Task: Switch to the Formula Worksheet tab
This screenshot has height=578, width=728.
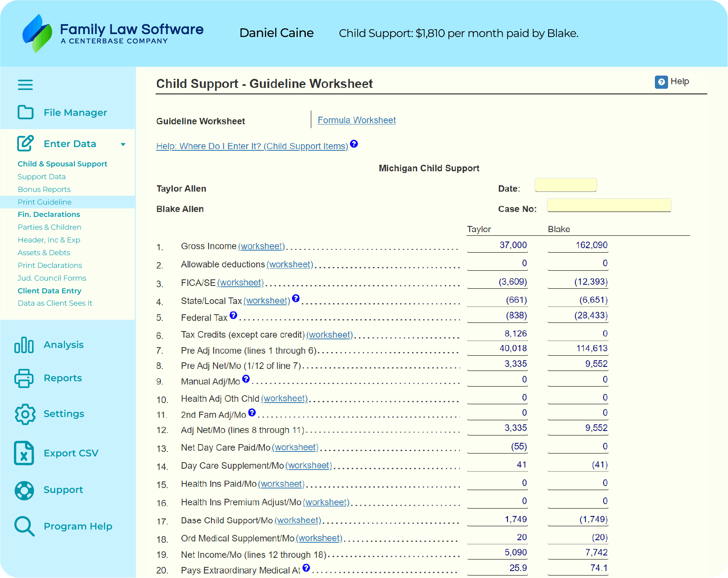Action: point(356,120)
